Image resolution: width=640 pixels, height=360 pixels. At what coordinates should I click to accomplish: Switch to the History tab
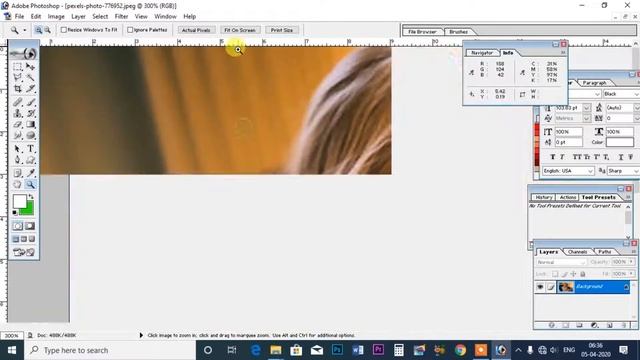click(543, 197)
